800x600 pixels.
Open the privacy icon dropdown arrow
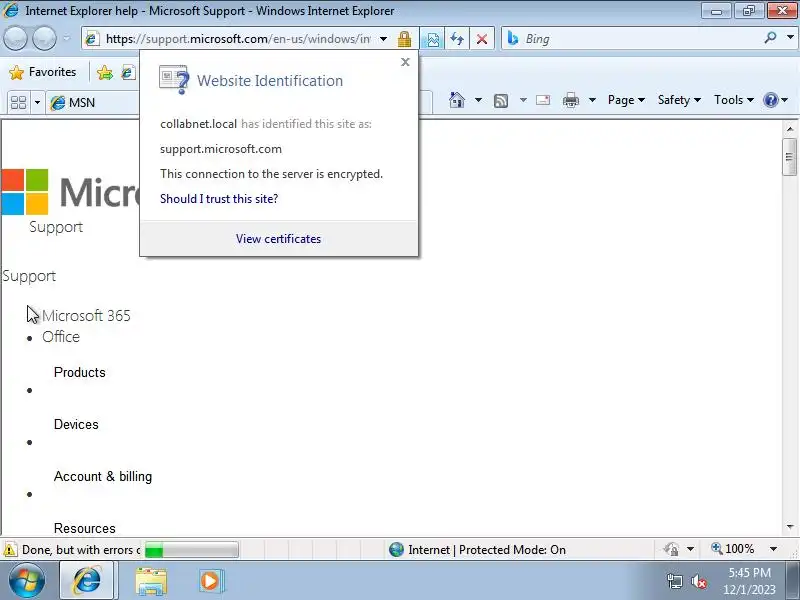pyautogui.click(x=690, y=549)
